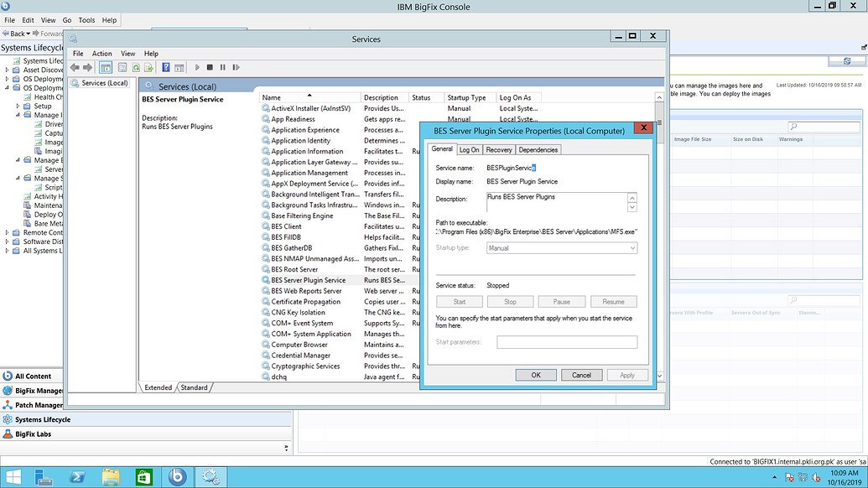Refresh the services list

point(138,68)
